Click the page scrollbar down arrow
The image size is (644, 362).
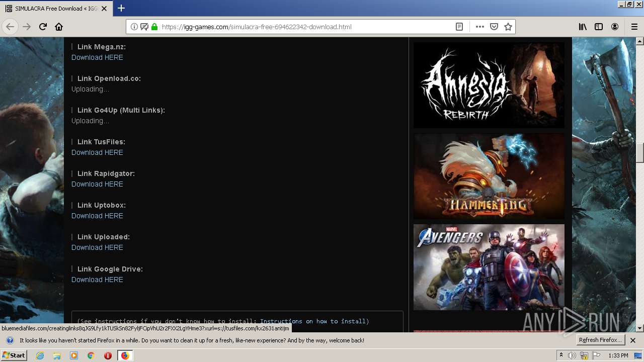(x=640, y=328)
